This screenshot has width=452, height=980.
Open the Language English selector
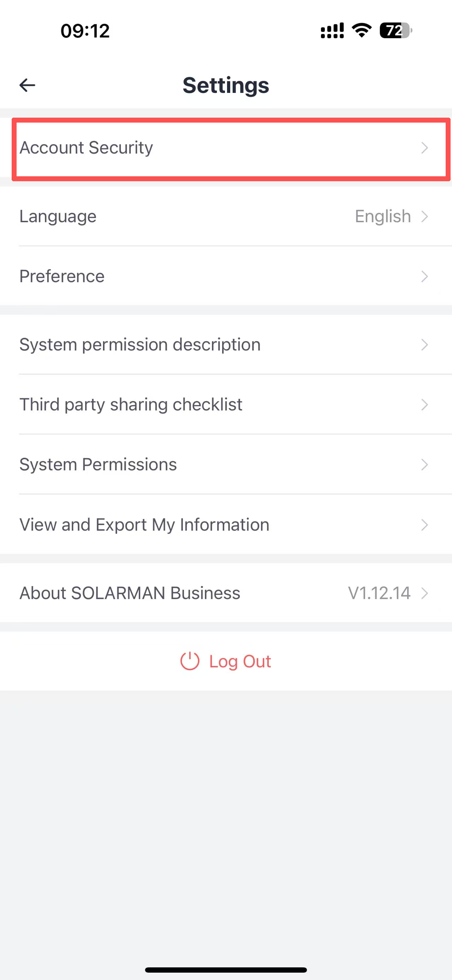383,216
